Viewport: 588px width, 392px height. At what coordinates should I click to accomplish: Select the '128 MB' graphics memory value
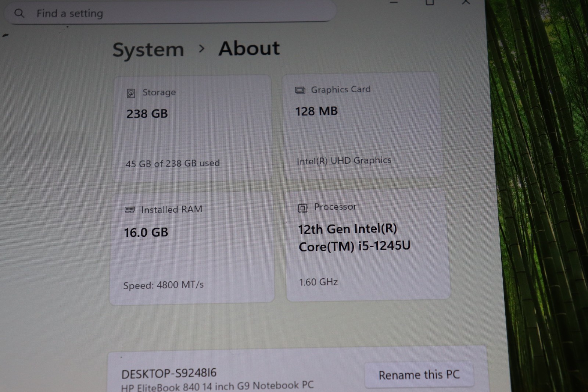[x=316, y=111]
